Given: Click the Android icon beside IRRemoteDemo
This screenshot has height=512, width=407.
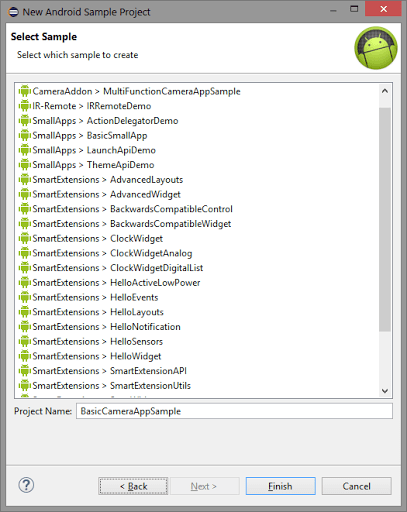Looking at the screenshot, I should coord(24,106).
